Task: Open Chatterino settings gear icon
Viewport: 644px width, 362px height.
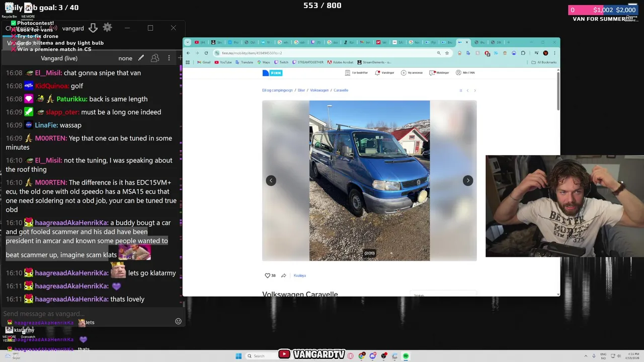Action: pyautogui.click(x=107, y=28)
